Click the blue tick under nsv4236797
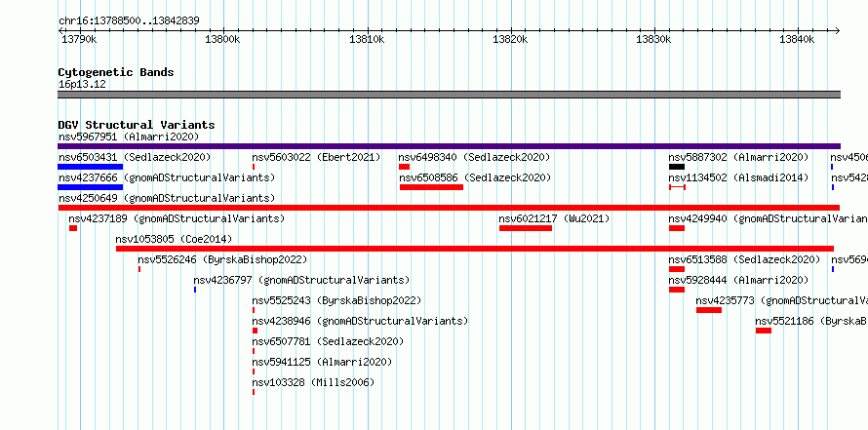This screenshot has width=868, height=430. point(195,290)
